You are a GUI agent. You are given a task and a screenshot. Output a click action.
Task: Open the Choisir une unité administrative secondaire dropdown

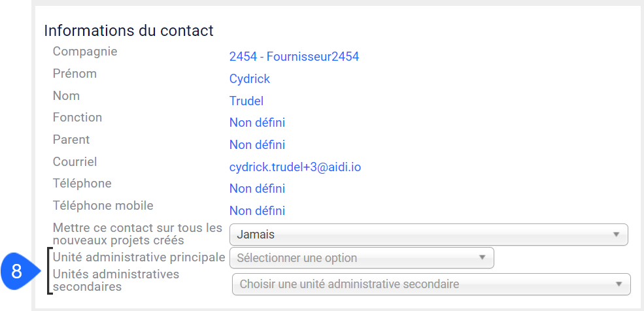coord(432,284)
